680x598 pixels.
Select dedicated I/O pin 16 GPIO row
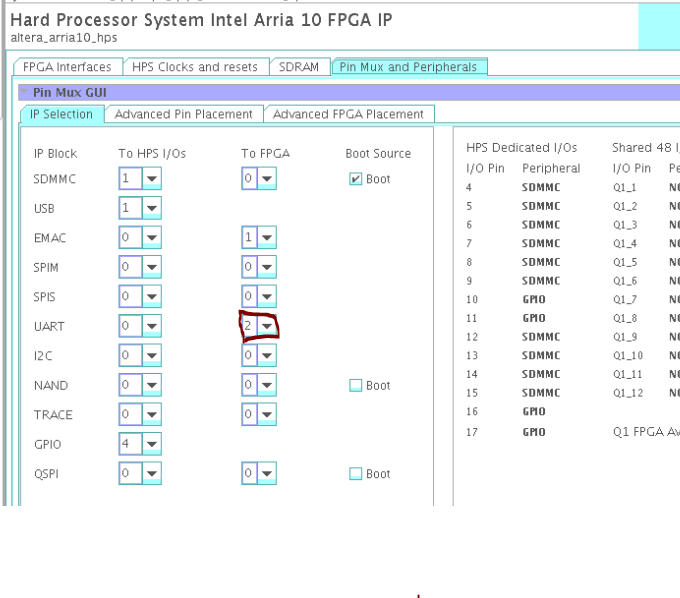point(506,412)
